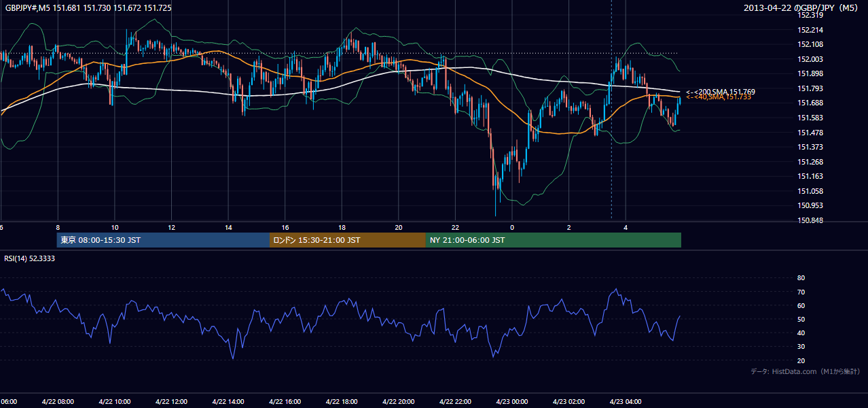
Task: Click the RSI 60 level label
Action: coord(801,305)
